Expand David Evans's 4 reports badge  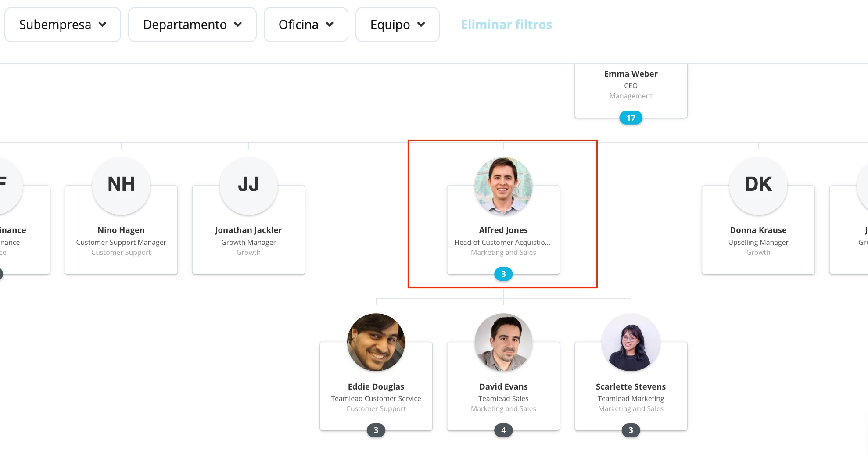click(x=503, y=430)
